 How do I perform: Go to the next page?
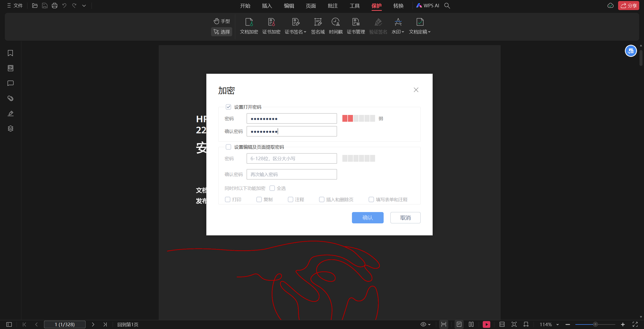click(x=93, y=324)
